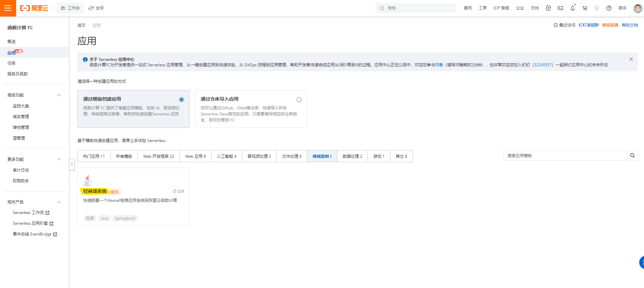Click the 329 usage count
Viewport: 644px width, 288px height.
click(179, 191)
